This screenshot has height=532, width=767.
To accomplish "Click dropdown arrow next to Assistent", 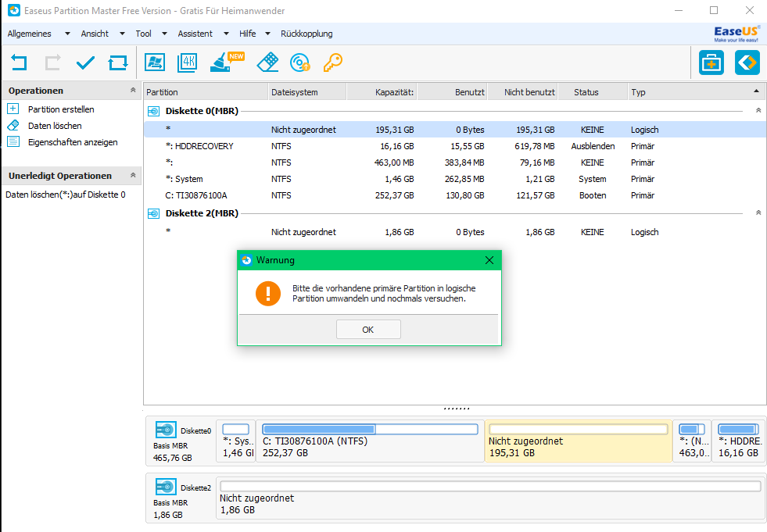I will [226, 34].
